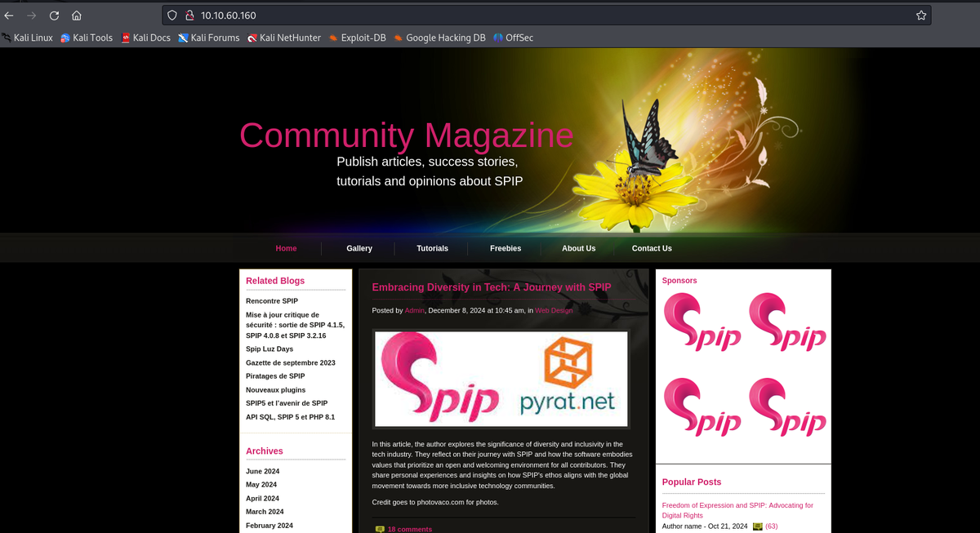Viewport: 980px width, 533px height.
Task: Click the top-right SPIP sponsor logo
Action: point(787,322)
